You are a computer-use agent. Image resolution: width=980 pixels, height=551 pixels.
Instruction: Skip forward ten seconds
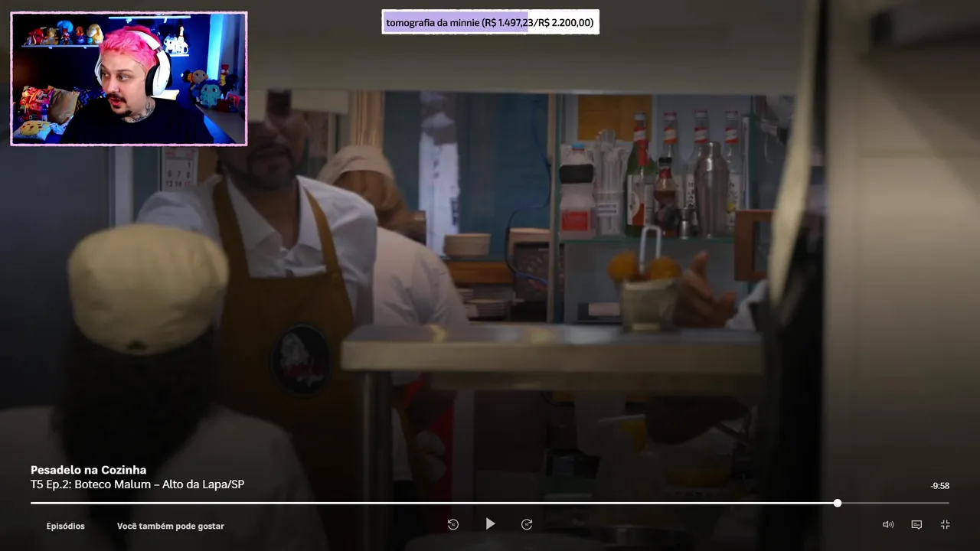pyautogui.click(x=527, y=524)
